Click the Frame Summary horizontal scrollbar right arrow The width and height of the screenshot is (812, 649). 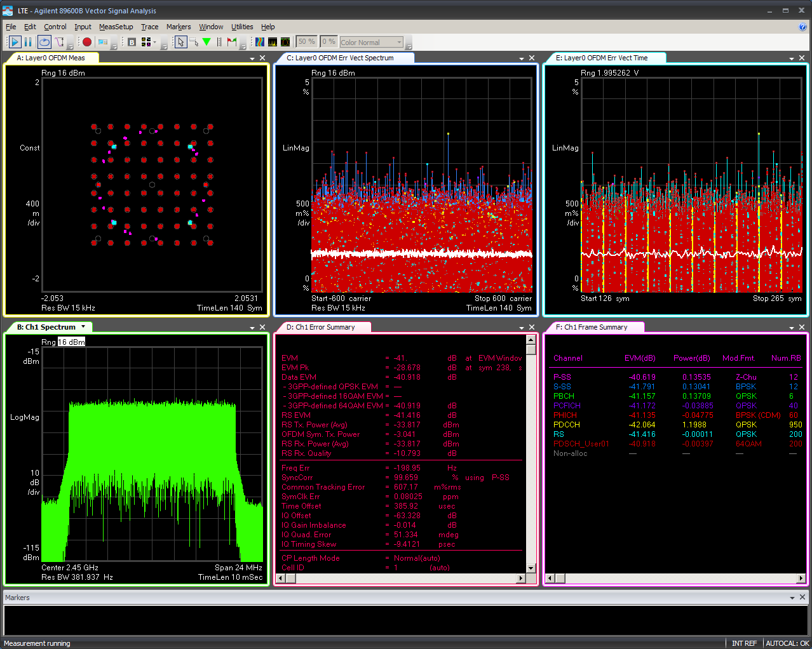pyautogui.click(x=802, y=578)
